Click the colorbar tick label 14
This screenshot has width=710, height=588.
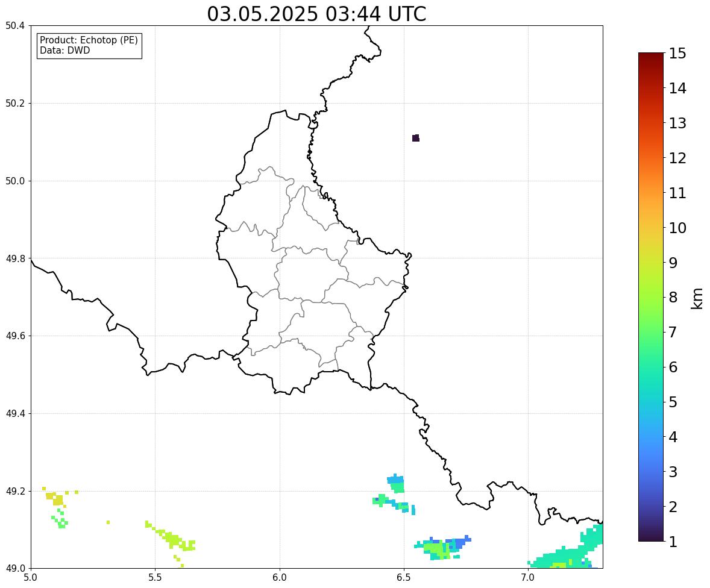click(677, 89)
